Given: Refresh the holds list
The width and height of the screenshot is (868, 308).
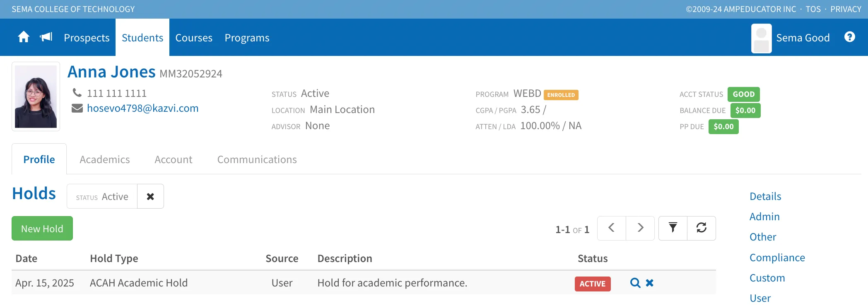Looking at the screenshot, I should point(702,228).
